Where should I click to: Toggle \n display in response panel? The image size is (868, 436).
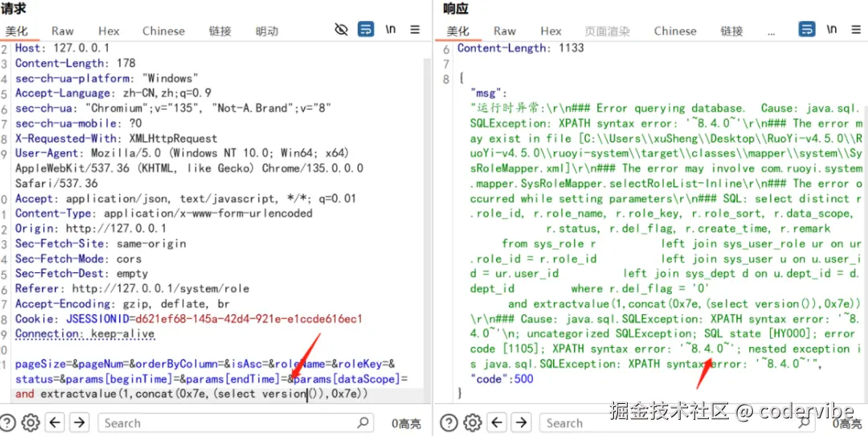(832, 30)
